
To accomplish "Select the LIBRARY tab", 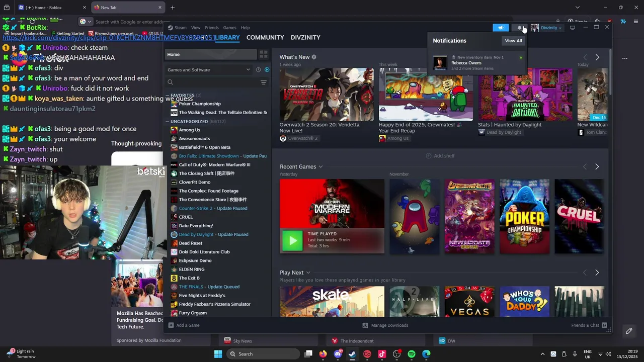I will pos(227,38).
